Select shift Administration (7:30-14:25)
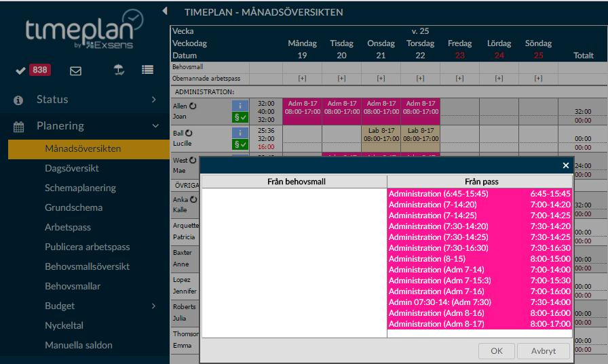This screenshot has height=364, width=608. coord(480,237)
